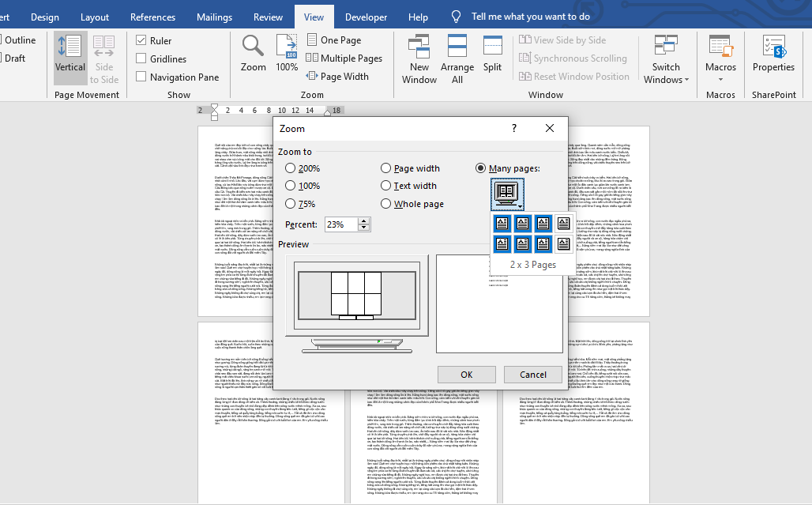
Task: Choose Multiple Pages view
Action: [344, 58]
